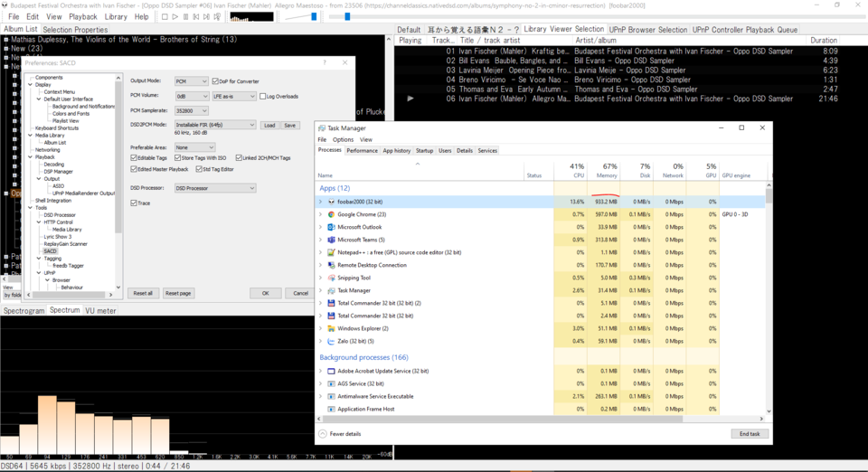The image size is (868, 472).
Task: Click the Reset all button
Action: coord(143,293)
